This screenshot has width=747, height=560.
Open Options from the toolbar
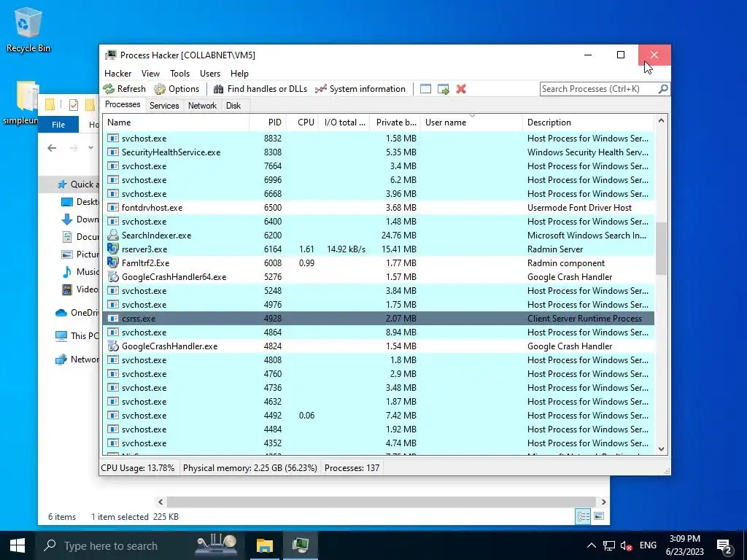coord(177,89)
